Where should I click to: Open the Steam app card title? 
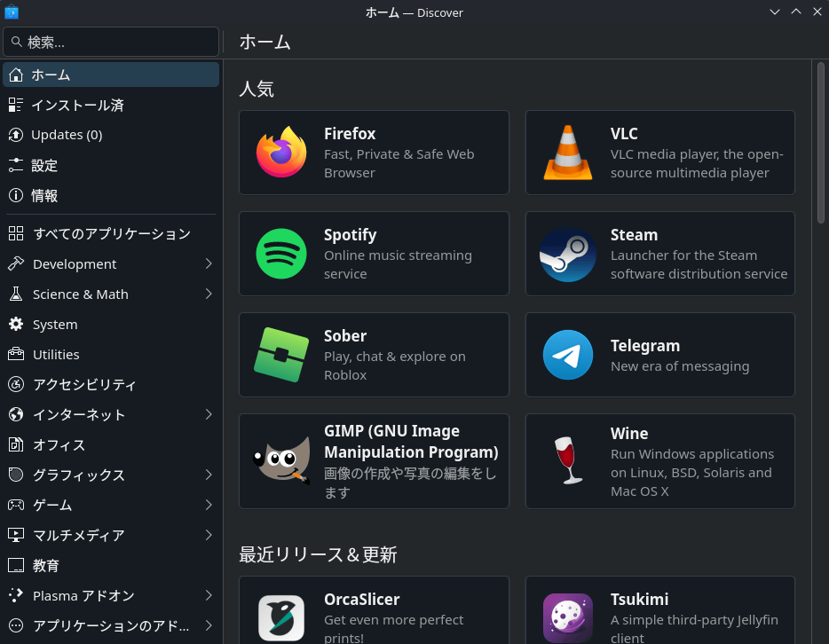coord(634,235)
